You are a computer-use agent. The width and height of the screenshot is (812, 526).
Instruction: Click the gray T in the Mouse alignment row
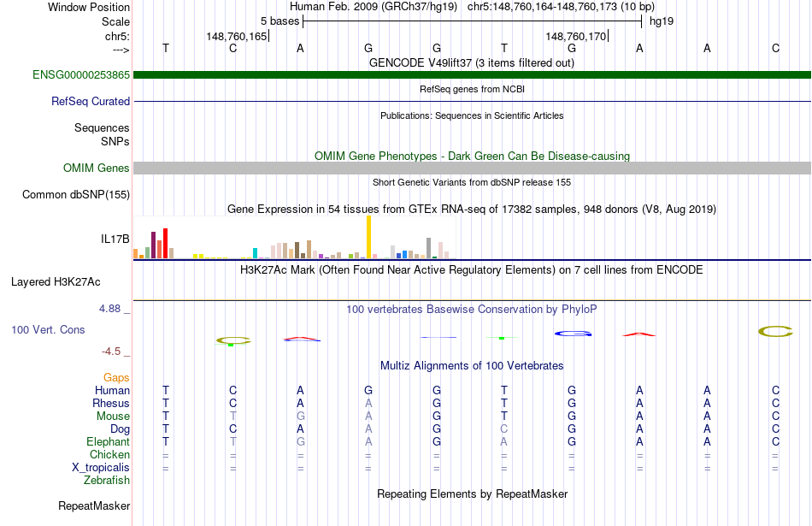pos(233,417)
